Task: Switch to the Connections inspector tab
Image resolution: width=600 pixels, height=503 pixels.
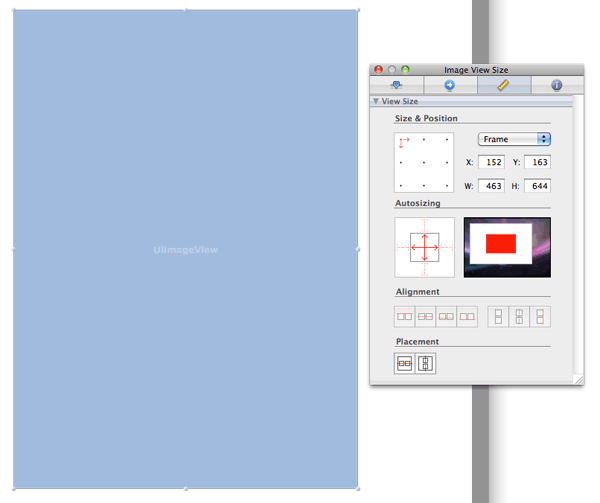Action: 449,86
